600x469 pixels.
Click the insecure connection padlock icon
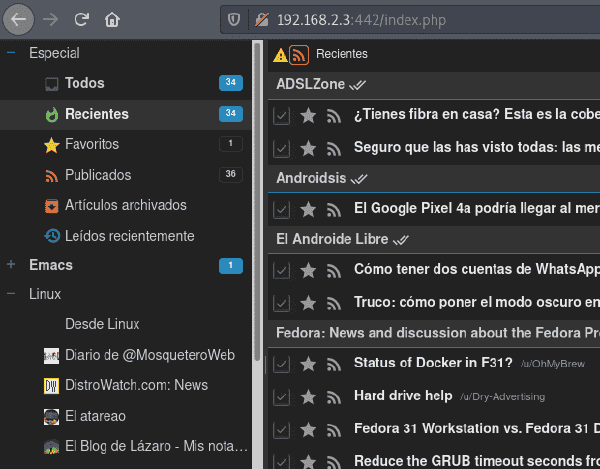coord(262,20)
